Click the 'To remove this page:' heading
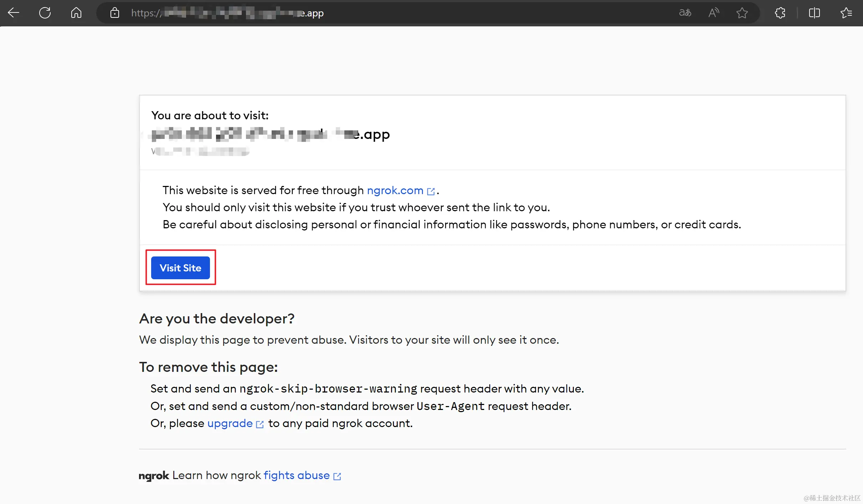 208,367
